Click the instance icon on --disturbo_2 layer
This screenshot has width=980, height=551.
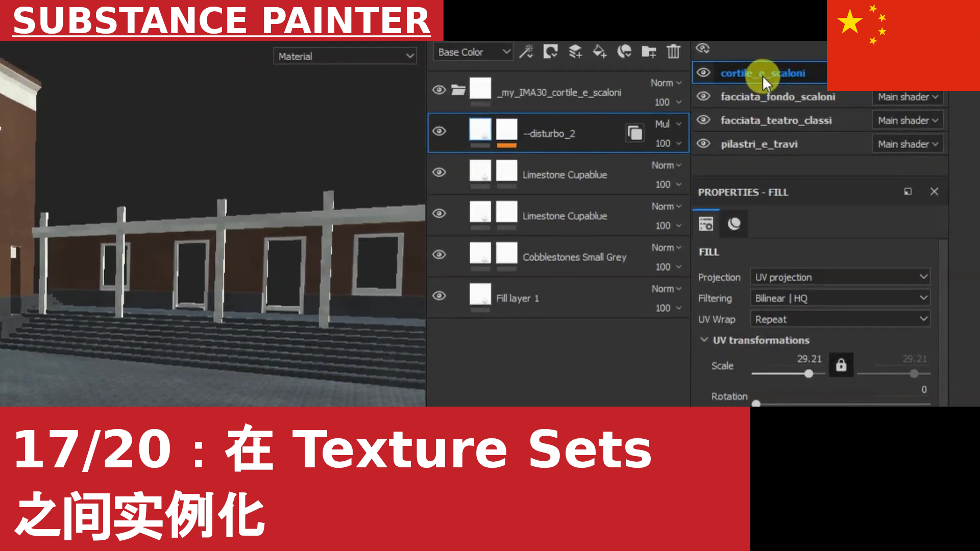click(x=635, y=133)
